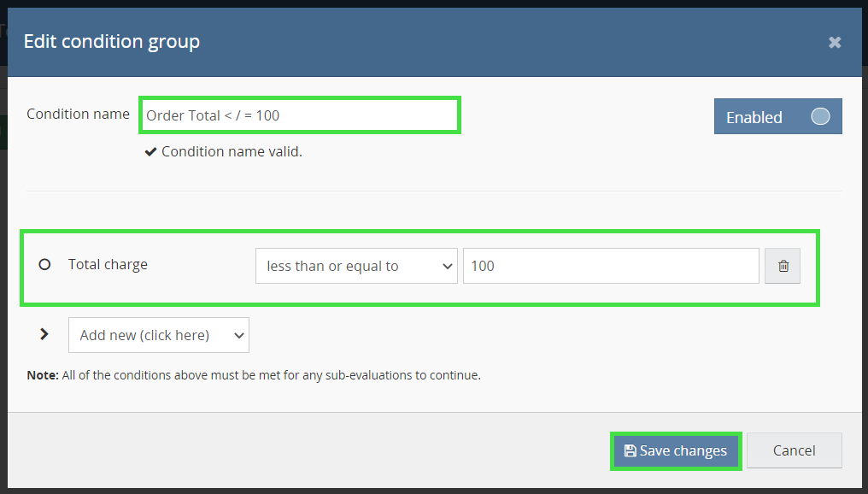Click the 'Enabled' label text

pyautogui.click(x=754, y=117)
